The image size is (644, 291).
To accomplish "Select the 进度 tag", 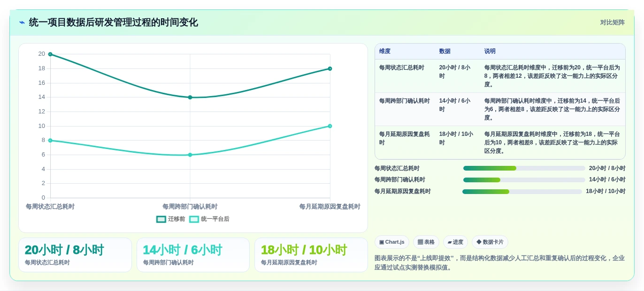I will click(455, 242).
